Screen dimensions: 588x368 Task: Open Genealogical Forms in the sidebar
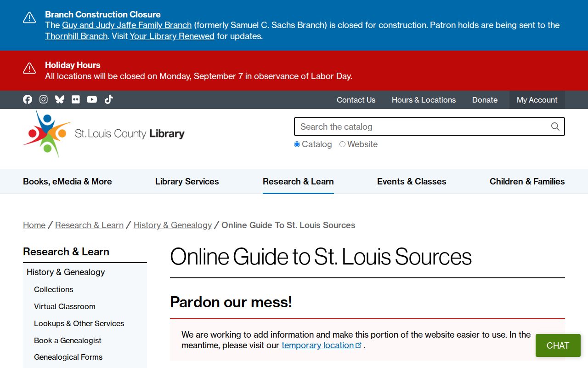(x=68, y=357)
